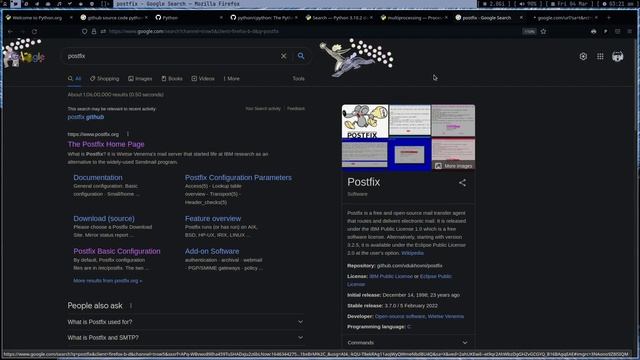Open options dots next to postfix.org URL
Viewport: 640px width, 360px height.
[x=128, y=134]
